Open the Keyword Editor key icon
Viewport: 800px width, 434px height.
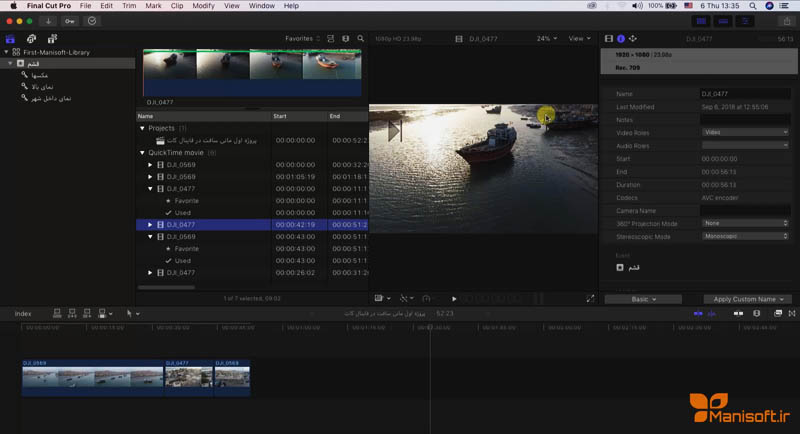click(69, 21)
